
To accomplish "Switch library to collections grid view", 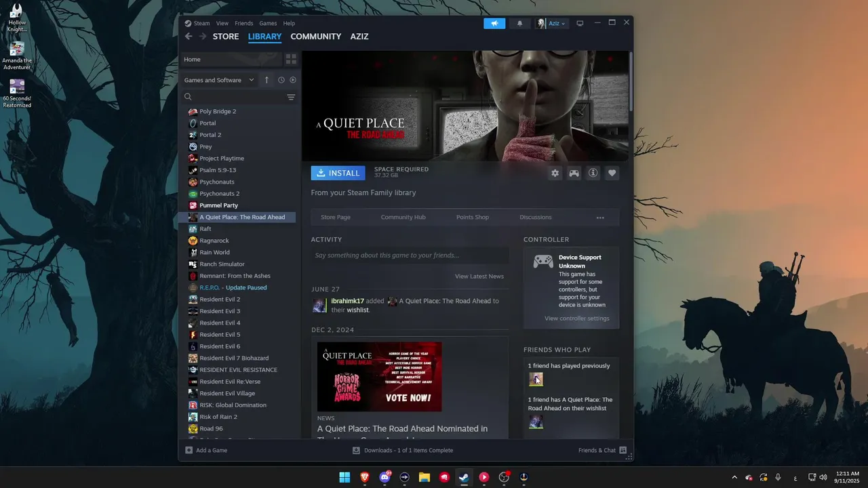I will [x=291, y=59].
